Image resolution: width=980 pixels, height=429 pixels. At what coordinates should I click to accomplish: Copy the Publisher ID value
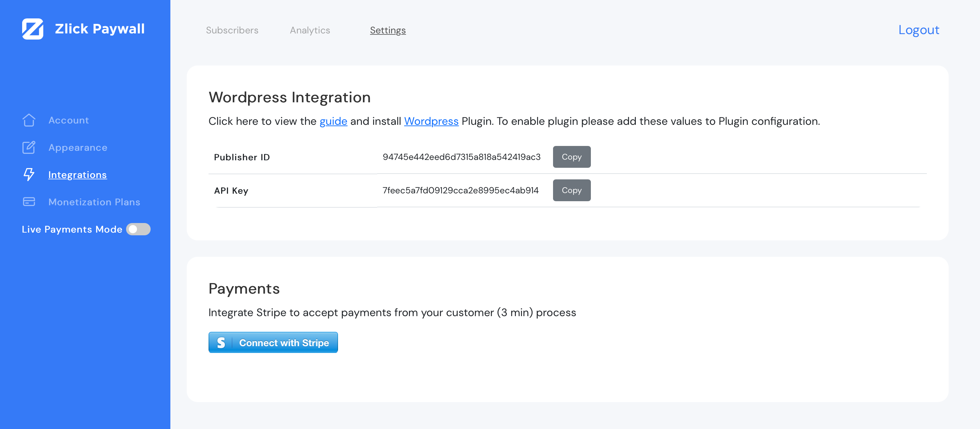[x=571, y=157]
